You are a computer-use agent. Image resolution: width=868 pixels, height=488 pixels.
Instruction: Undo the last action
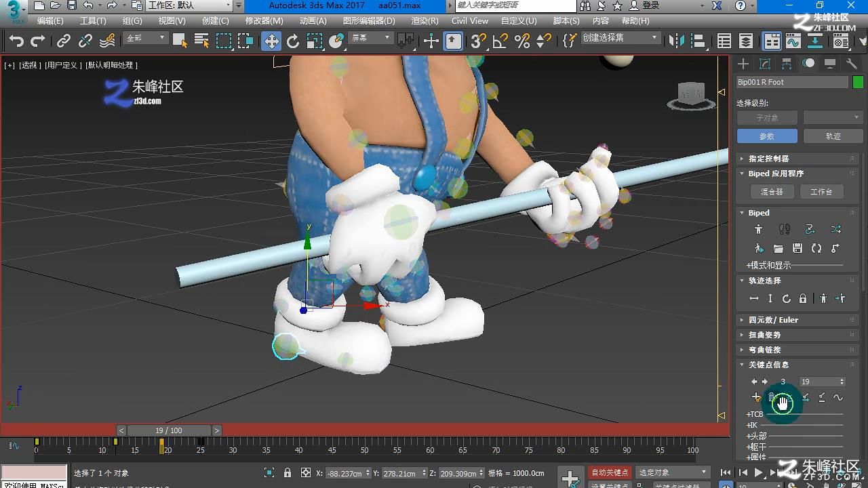[16, 41]
